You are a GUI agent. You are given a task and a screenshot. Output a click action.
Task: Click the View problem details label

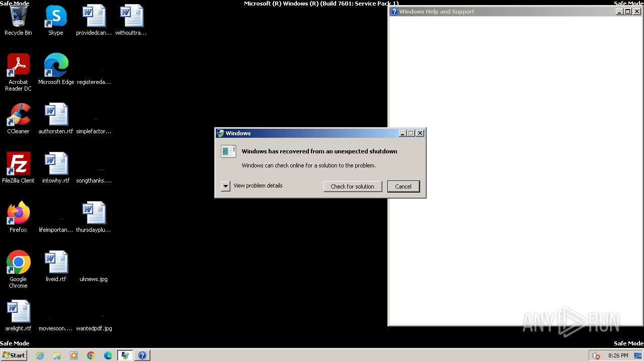(258, 186)
